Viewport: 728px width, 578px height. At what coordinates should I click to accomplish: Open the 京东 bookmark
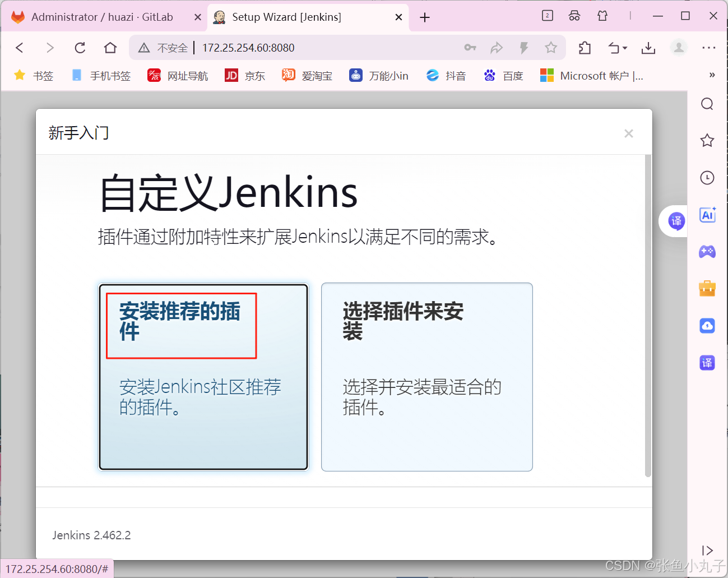tap(245, 76)
